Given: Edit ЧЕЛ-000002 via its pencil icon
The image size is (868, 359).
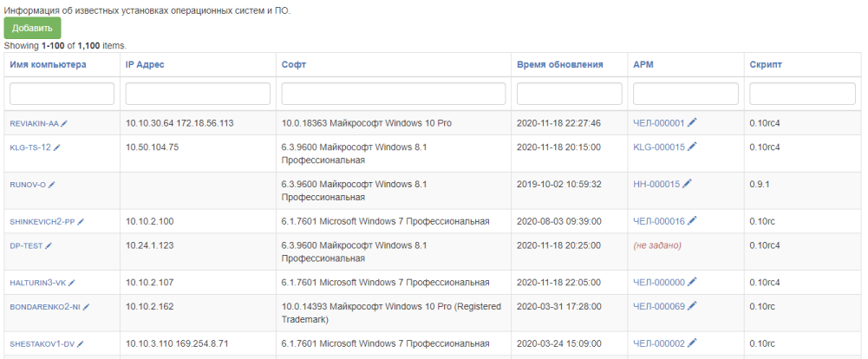Looking at the screenshot, I should 692,343.
